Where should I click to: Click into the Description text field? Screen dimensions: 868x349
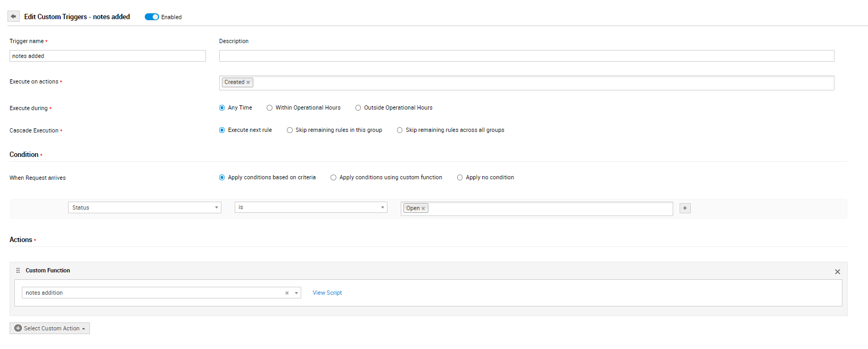coord(526,56)
